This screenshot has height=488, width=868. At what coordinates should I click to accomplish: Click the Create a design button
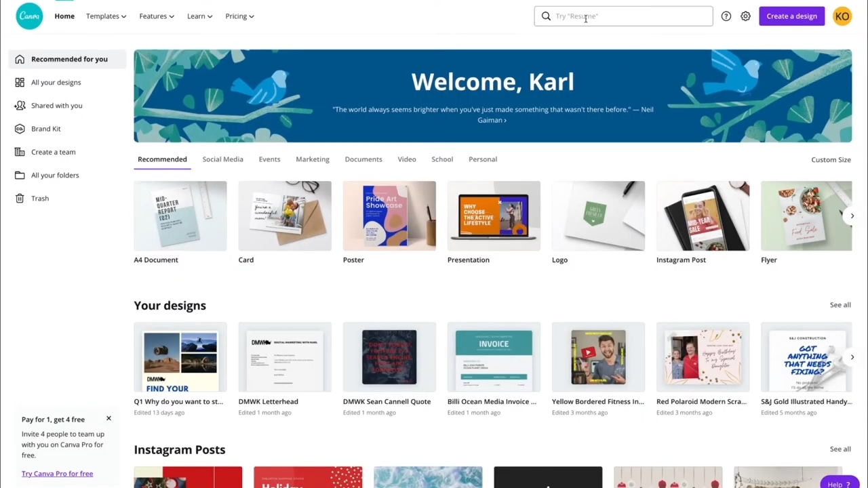(791, 16)
